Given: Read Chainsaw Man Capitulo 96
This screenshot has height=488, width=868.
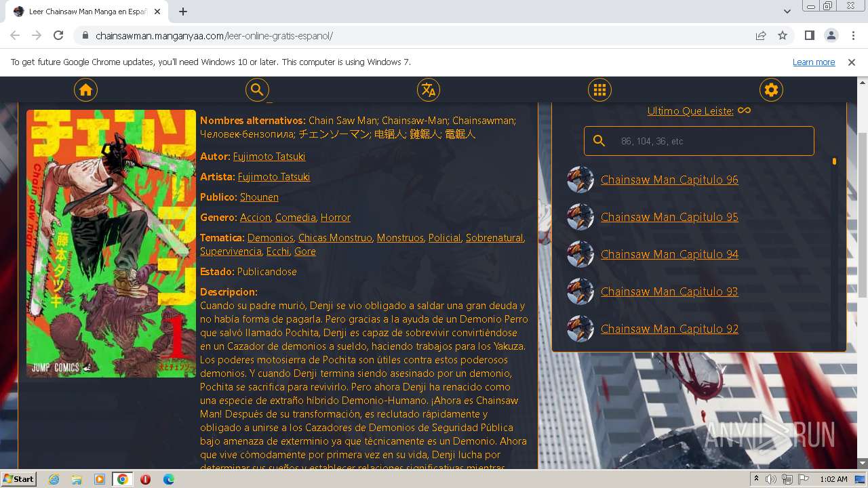Looking at the screenshot, I should pos(669,180).
